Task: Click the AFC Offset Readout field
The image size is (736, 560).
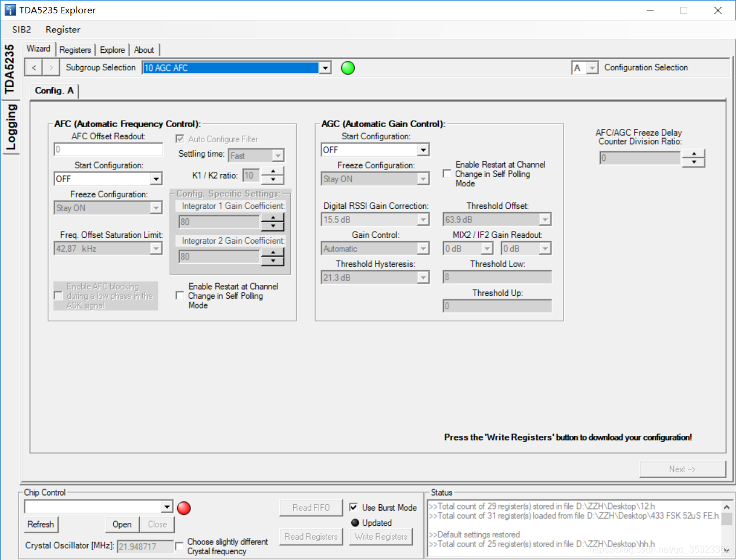Action: (x=109, y=149)
